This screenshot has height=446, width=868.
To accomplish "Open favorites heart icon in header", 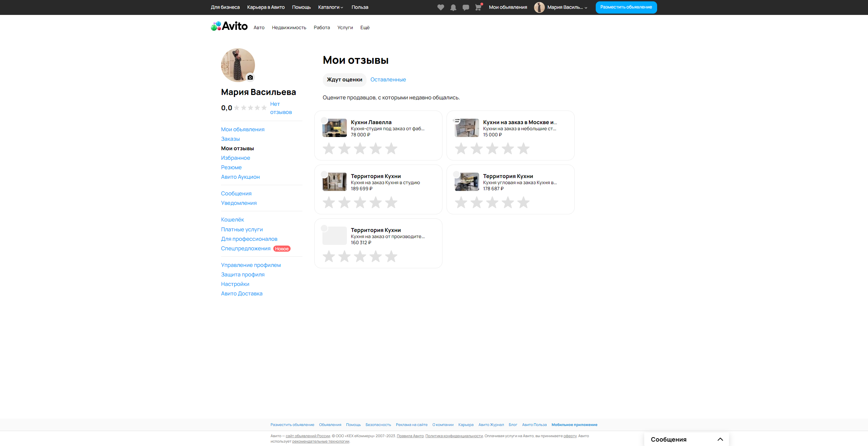I will coord(440,7).
